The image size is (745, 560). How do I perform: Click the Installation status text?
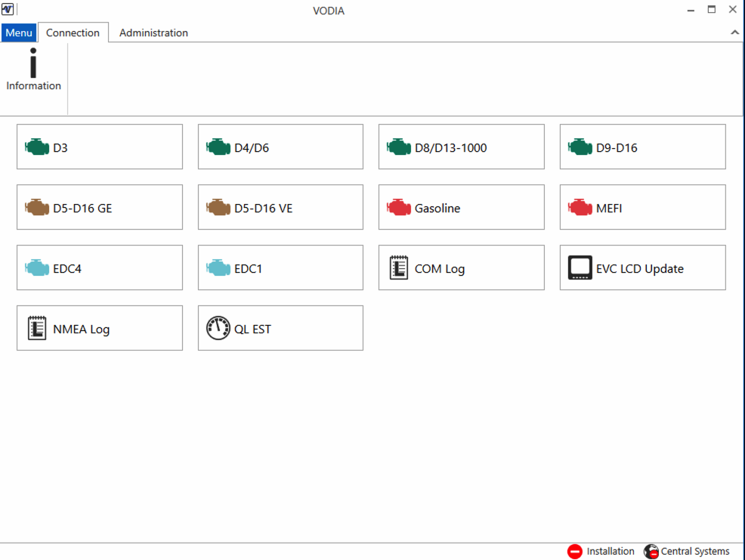pos(611,552)
